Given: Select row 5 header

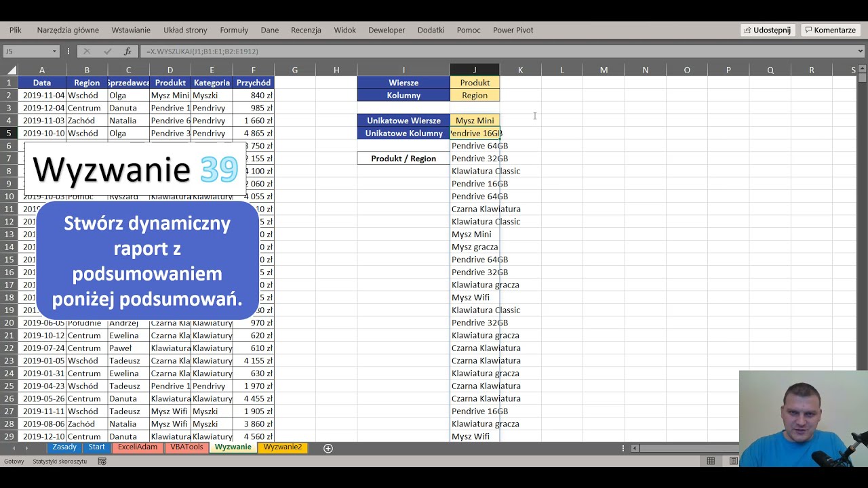Looking at the screenshot, I should [9, 134].
